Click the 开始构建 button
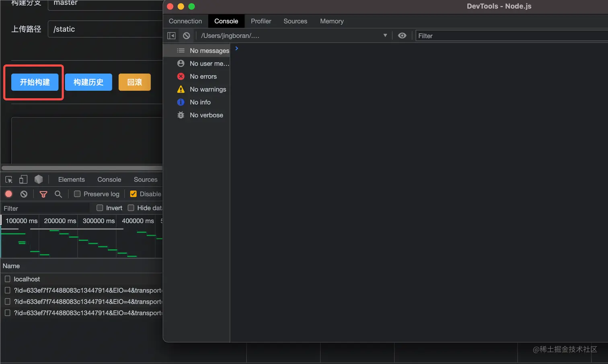The image size is (608, 364). pyautogui.click(x=35, y=82)
